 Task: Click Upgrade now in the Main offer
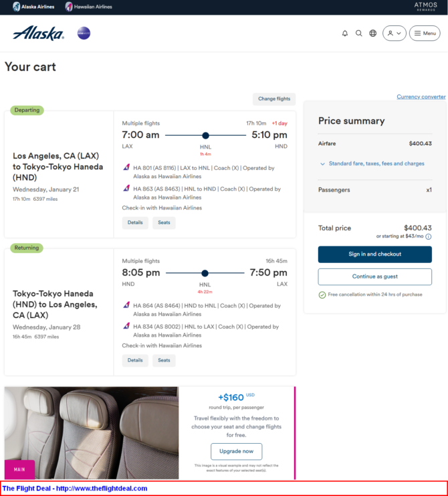click(236, 451)
